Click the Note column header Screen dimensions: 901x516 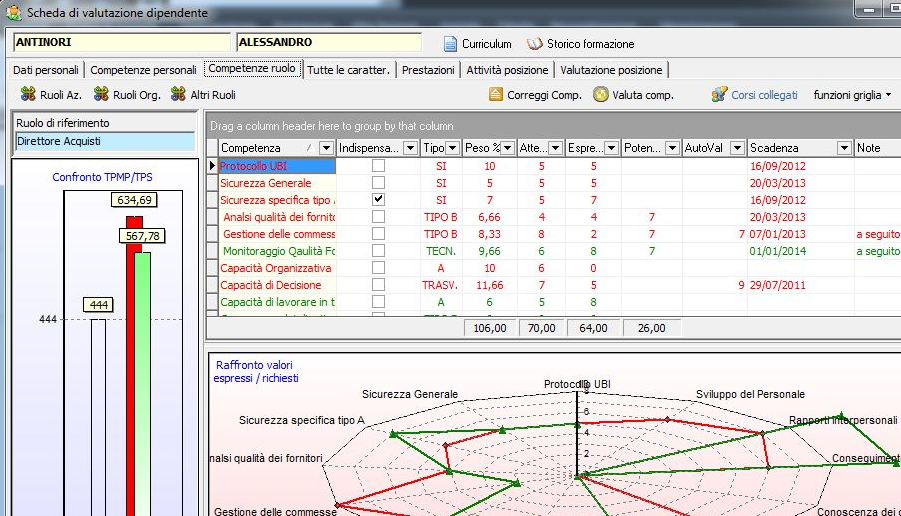tap(877, 148)
